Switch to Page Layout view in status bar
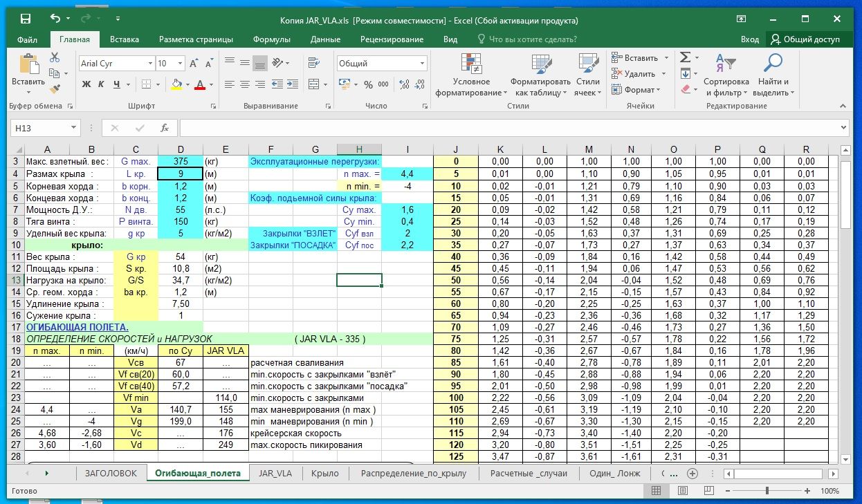The image size is (862, 504). pos(681,491)
